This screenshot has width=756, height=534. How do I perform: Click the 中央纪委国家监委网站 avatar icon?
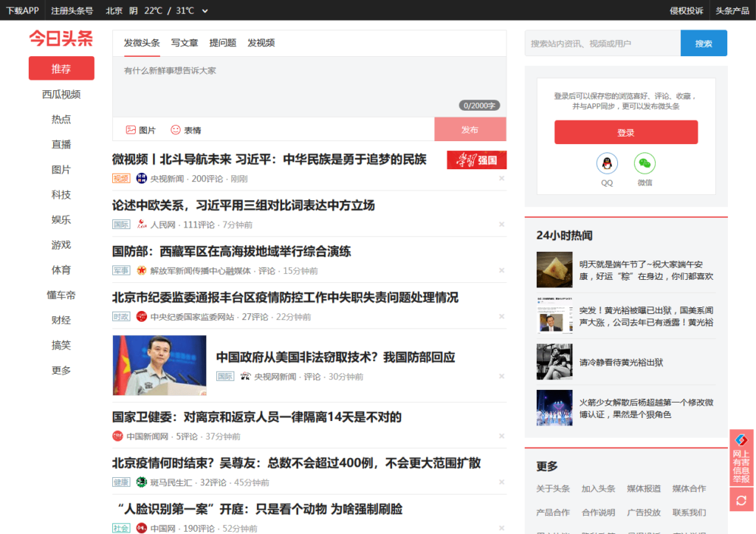click(x=141, y=316)
